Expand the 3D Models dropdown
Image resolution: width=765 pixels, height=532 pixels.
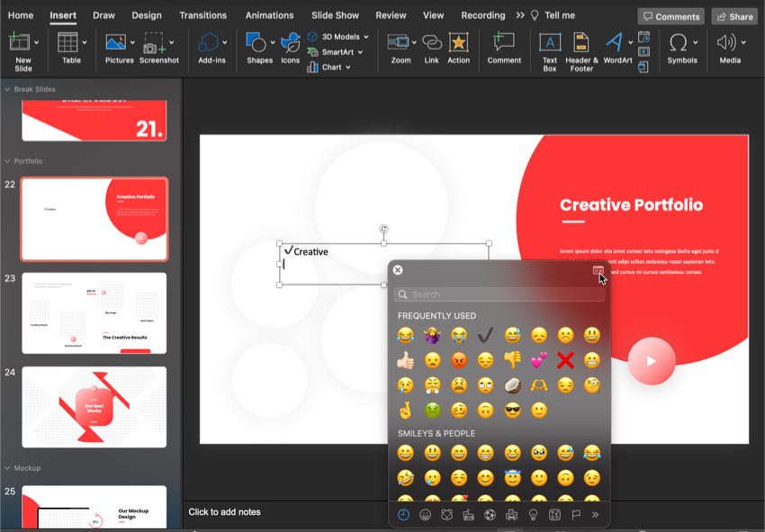(x=367, y=37)
